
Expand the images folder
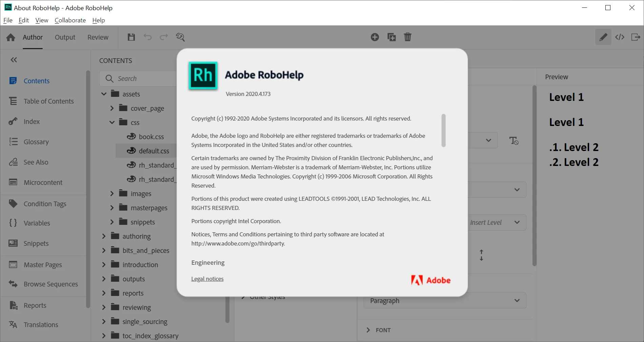(x=112, y=193)
